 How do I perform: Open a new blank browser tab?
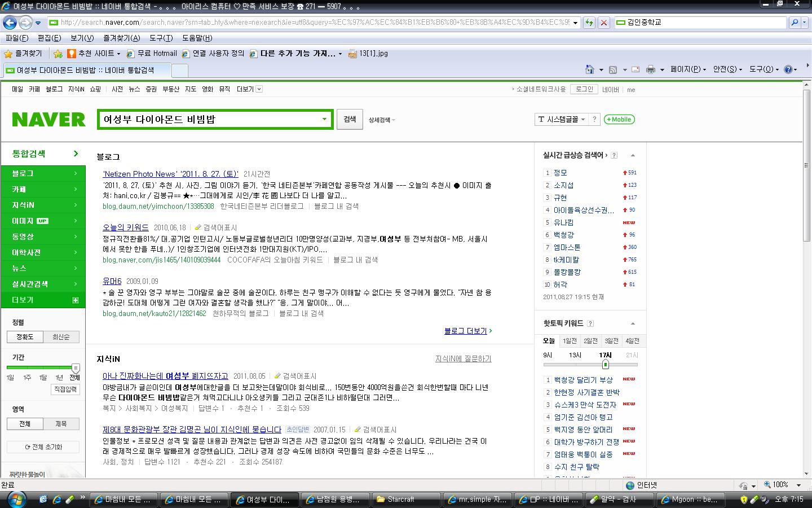[x=179, y=71]
